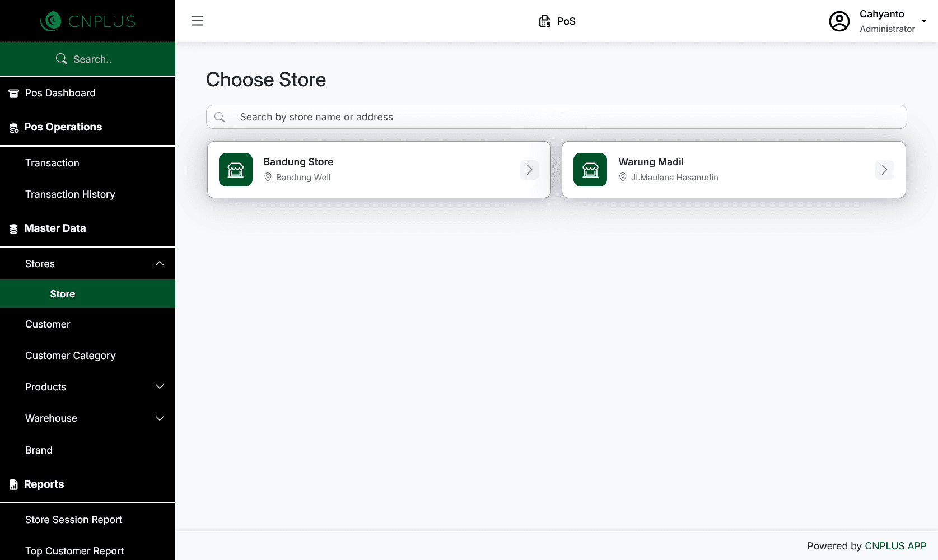Open Warung Madil with arrow button
Screen dimensions: 938x560
(x=884, y=170)
